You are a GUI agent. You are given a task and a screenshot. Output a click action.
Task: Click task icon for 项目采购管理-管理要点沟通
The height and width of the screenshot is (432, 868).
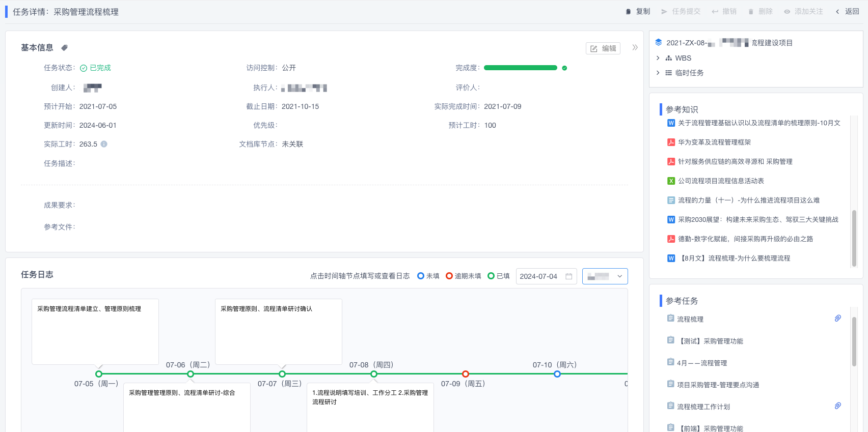click(671, 384)
